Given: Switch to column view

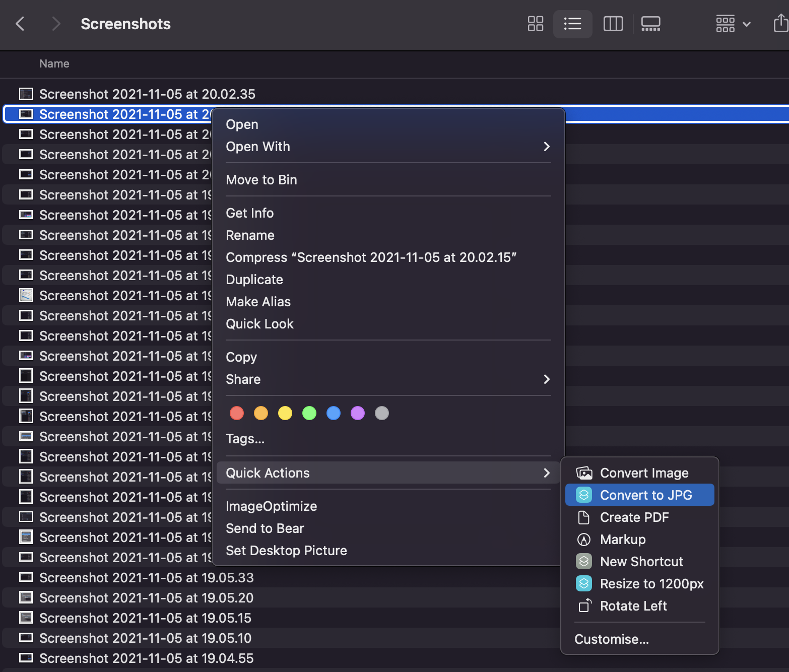Looking at the screenshot, I should coord(613,24).
